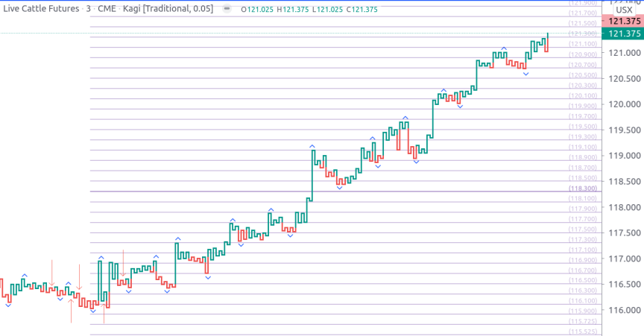644x336 pixels.
Task: Open Kagi [Traditional, 0.05] chart style settings
Action: 168,9
